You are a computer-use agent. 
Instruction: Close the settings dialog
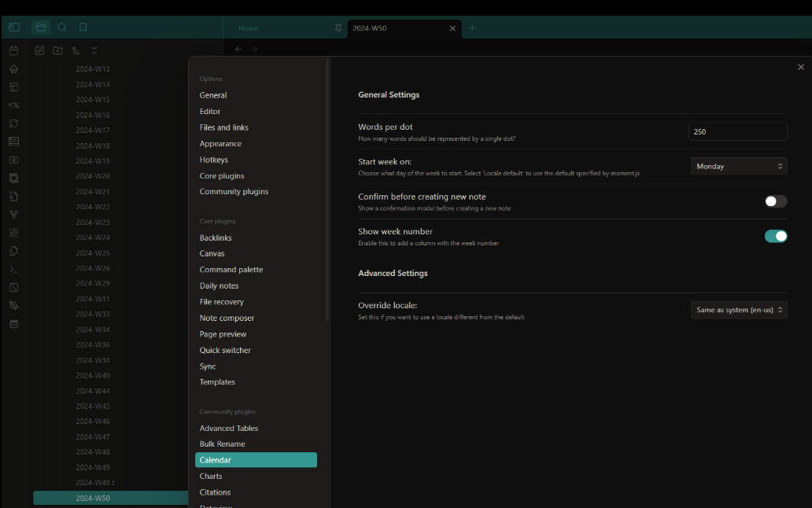(801, 68)
